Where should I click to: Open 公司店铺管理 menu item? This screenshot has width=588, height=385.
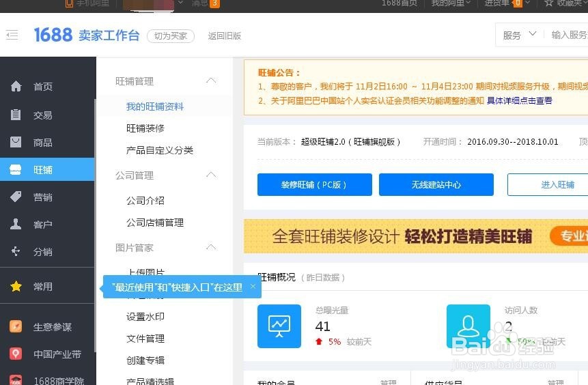click(x=155, y=223)
